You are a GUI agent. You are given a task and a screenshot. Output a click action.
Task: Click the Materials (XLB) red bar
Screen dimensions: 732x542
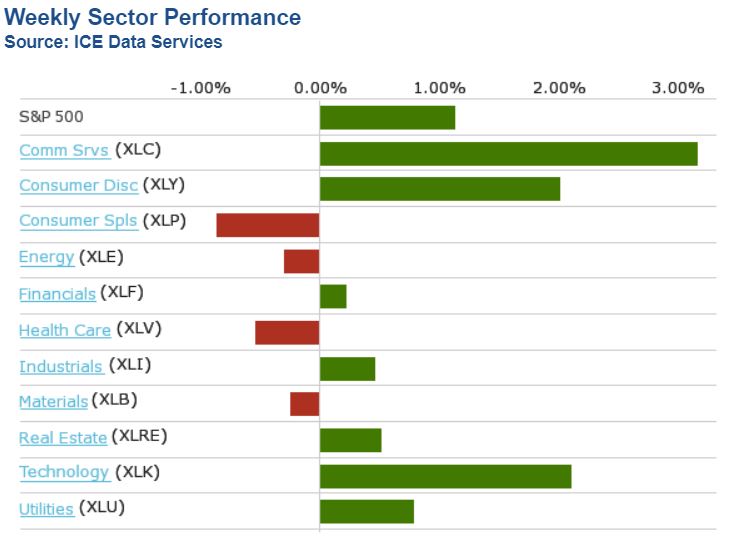tap(304, 404)
